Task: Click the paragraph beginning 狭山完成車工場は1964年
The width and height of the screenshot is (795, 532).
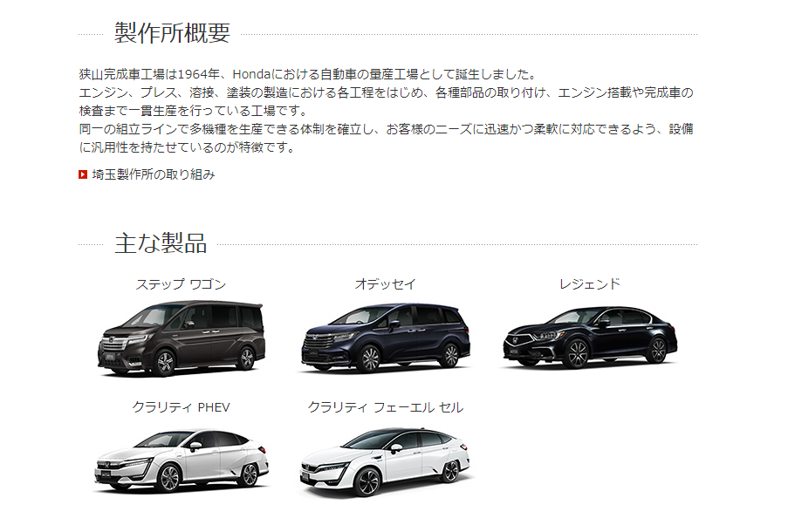Action: click(386, 111)
